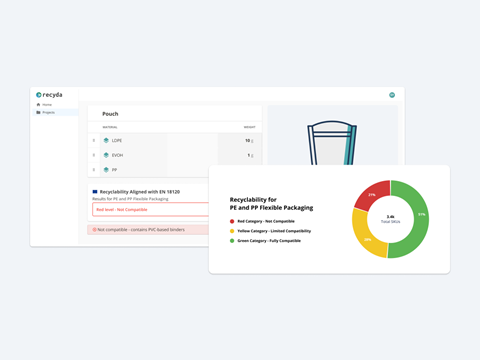
Task: Click the EU flag icon
Action: pyautogui.click(x=95, y=192)
